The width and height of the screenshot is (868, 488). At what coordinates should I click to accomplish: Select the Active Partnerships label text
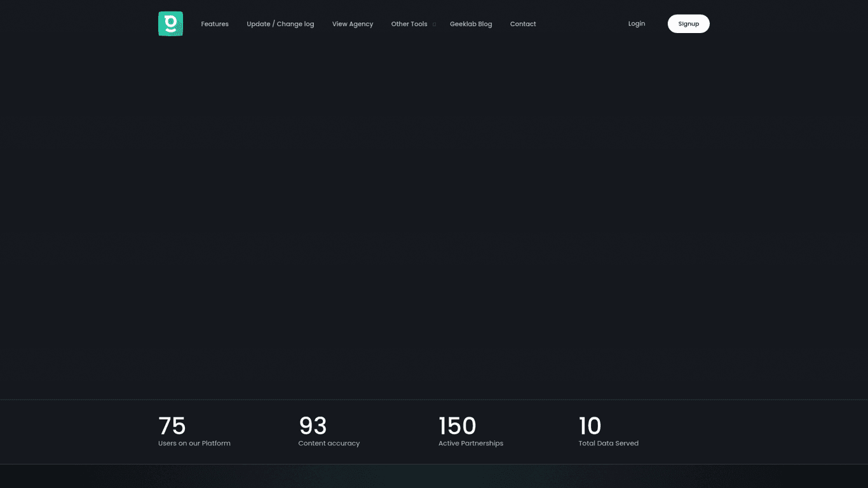coord(470,443)
